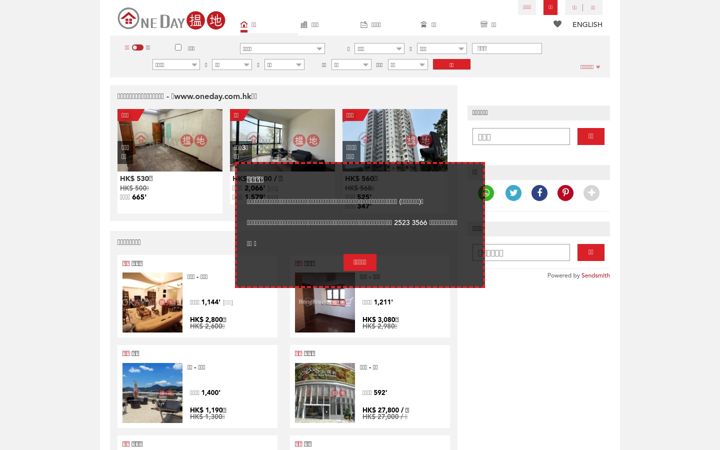Open the photo of the 1,144' listing

(x=152, y=302)
